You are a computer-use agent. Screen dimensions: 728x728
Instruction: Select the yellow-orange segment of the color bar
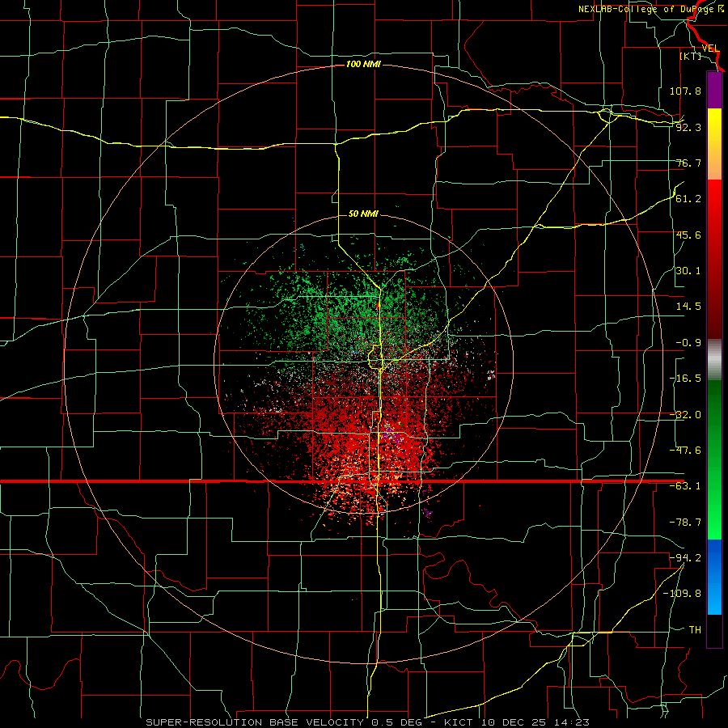coord(714,144)
